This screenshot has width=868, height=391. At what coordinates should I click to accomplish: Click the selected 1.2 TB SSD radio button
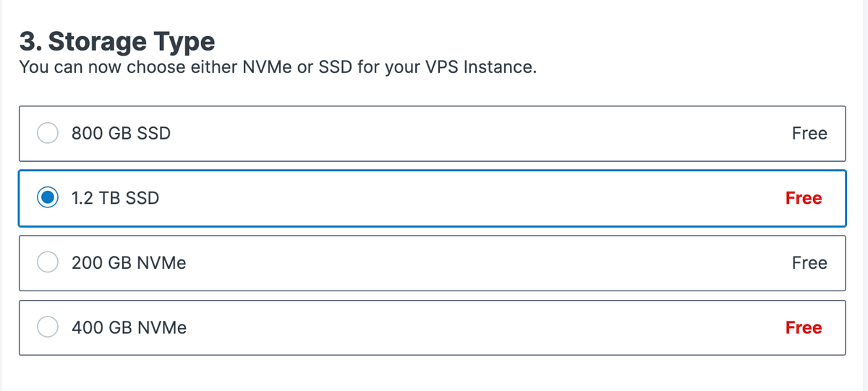[x=48, y=198]
